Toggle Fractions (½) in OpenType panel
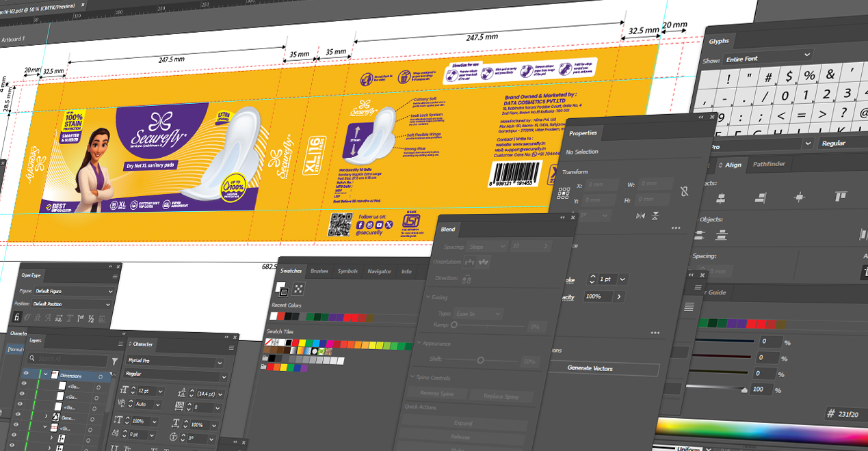The height and width of the screenshot is (451, 868). tap(91, 319)
